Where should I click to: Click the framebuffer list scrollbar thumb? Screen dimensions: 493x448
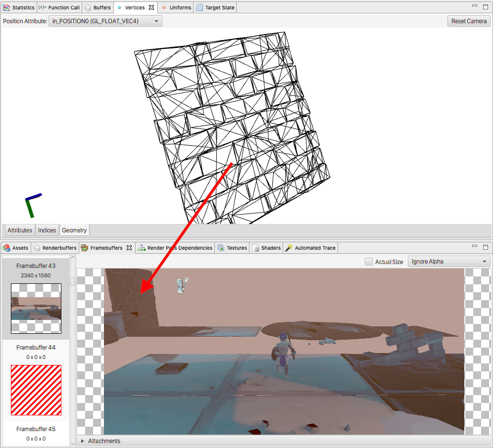point(73,281)
